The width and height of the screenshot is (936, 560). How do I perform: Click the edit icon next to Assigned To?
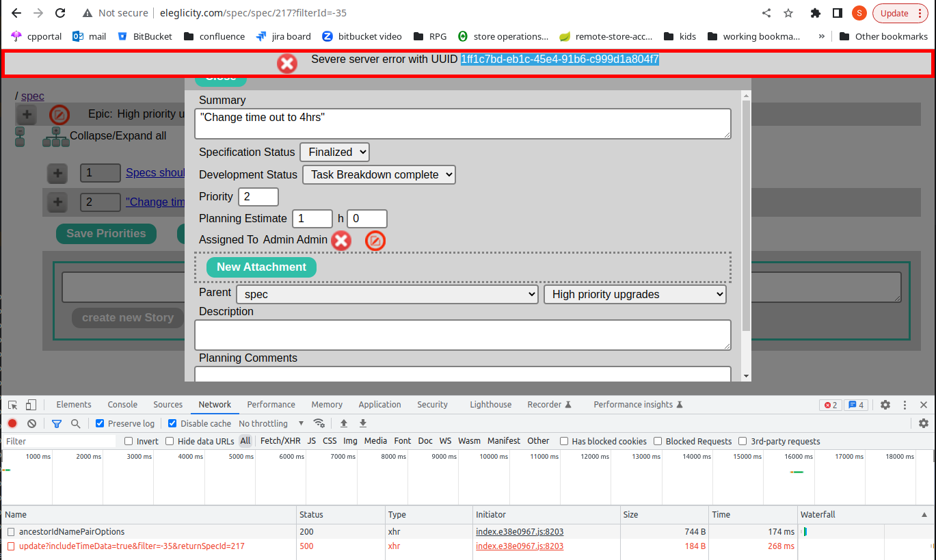[375, 241]
